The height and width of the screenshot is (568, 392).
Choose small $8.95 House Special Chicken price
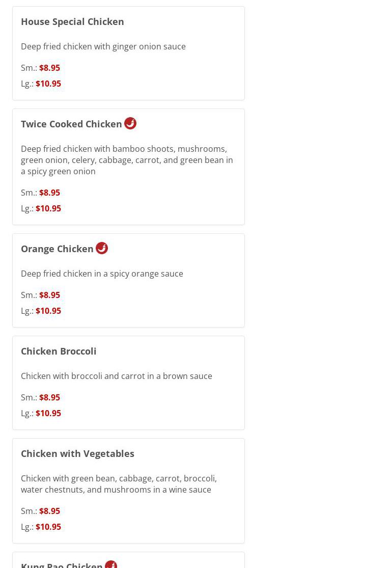(x=49, y=68)
